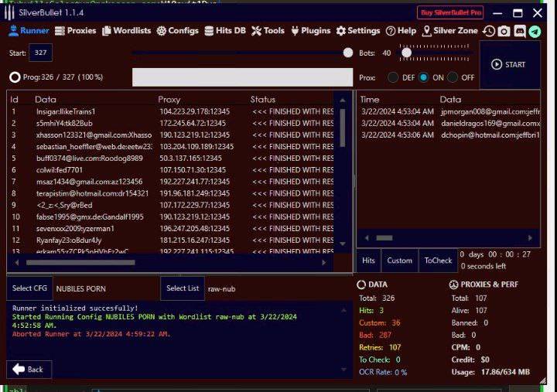Open the Plugins menu item
Screen dimensions: 557x392
point(310,31)
